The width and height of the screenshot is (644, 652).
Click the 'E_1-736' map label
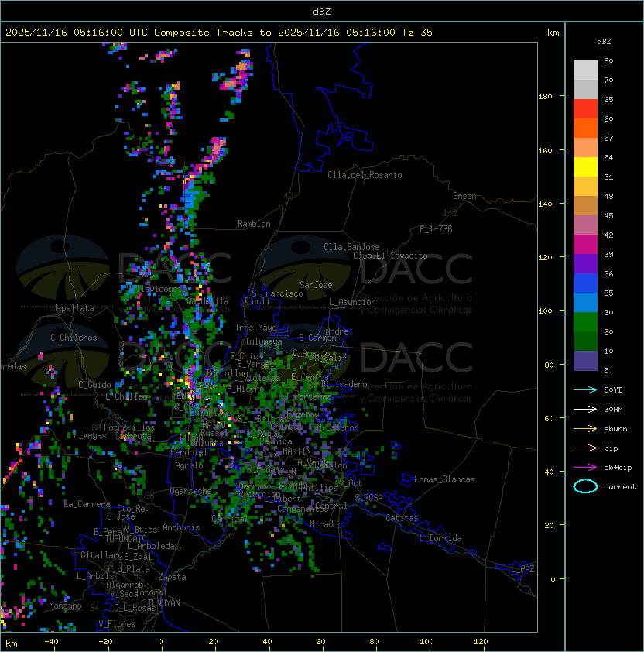point(436,229)
